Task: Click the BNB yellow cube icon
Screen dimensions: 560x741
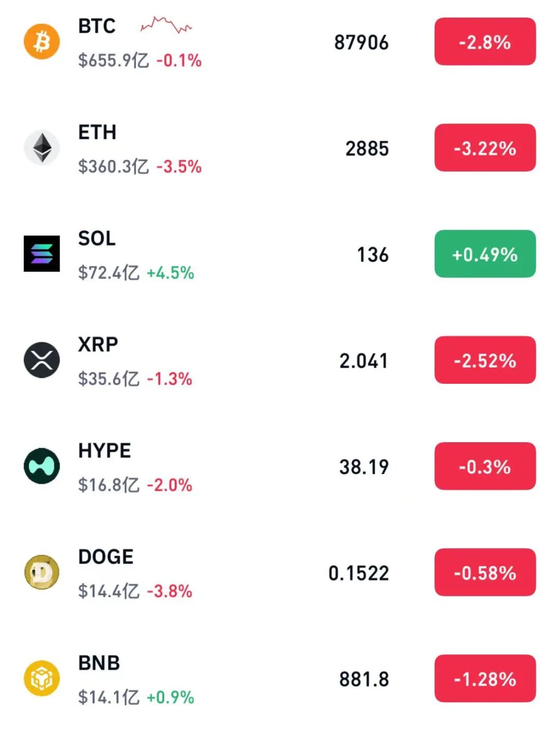Action: [x=41, y=678]
